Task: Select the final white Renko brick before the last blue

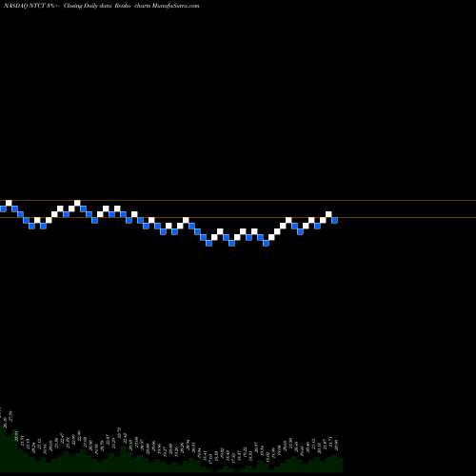Action: click(x=328, y=214)
